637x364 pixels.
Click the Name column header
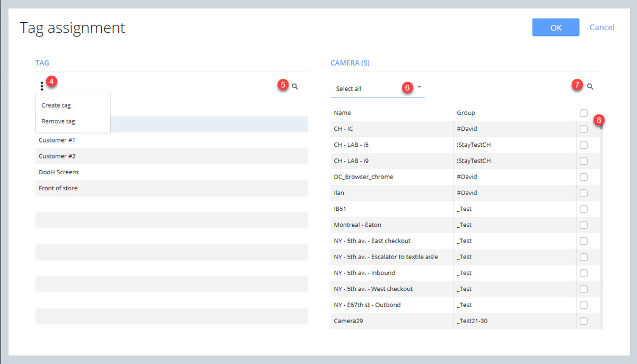[x=342, y=113]
